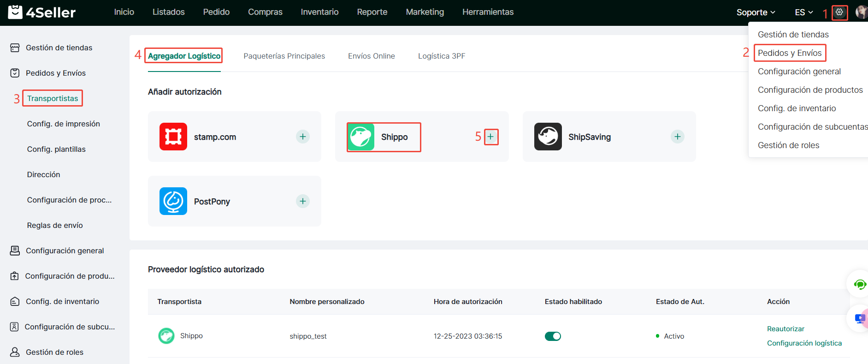Click the 4Seller logo
The height and width of the screenshot is (364, 868).
point(41,12)
